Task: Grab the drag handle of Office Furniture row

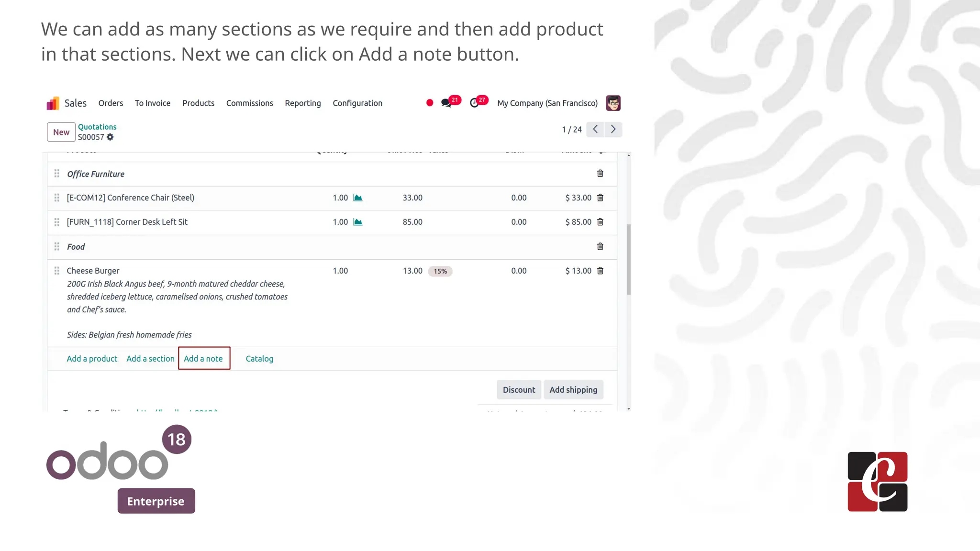Action: point(57,173)
